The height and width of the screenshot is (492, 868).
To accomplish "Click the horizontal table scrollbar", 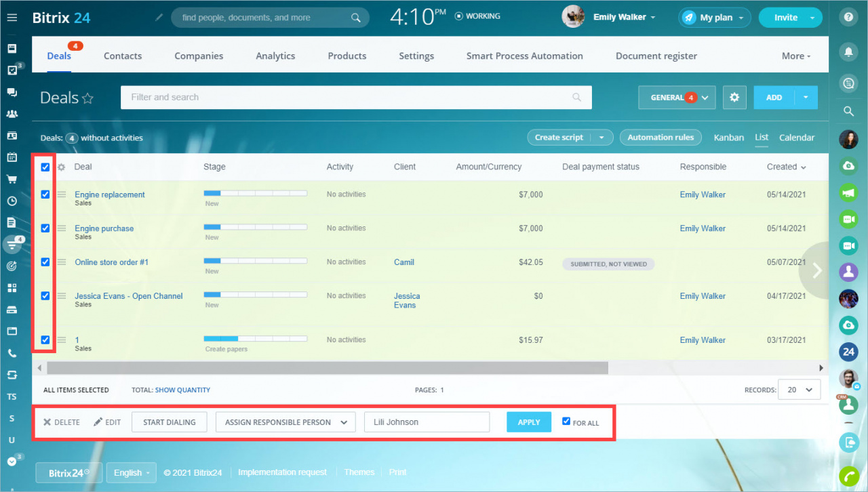I will coord(328,368).
